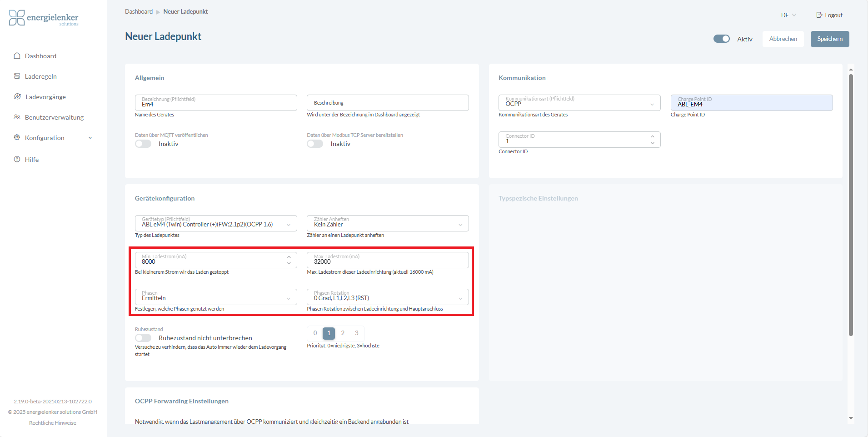Click the energielenker solutions logo
The image size is (868, 437).
click(44, 18)
